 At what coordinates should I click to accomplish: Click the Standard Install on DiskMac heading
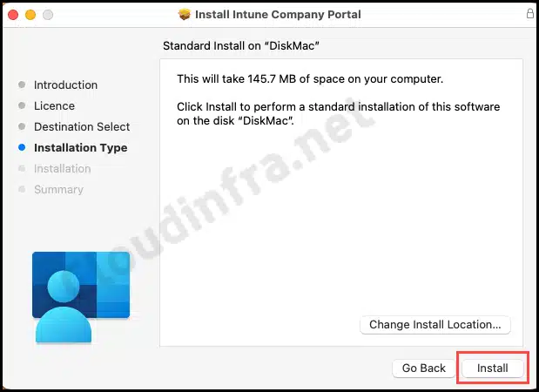(x=241, y=45)
